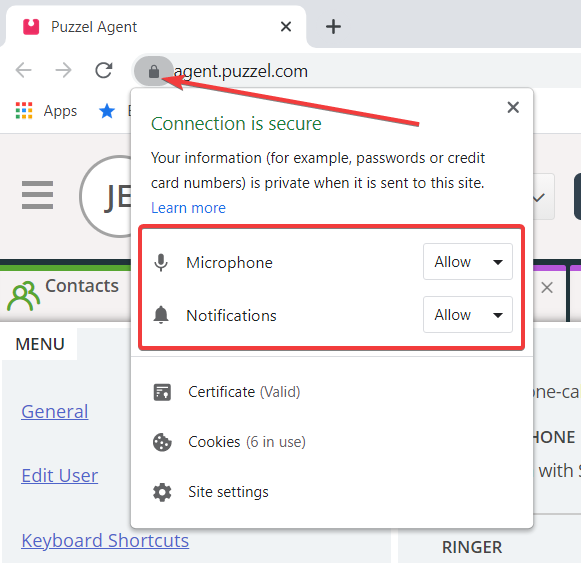The height and width of the screenshot is (563, 581).
Task: Click the address bar URL agent.puzzel.com
Action: [x=240, y=71]
